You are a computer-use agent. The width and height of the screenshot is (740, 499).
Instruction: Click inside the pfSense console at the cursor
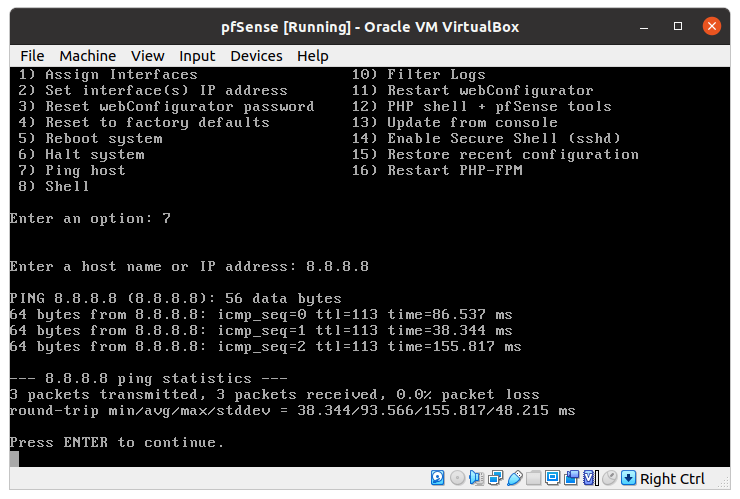click(x=14, y=459)
